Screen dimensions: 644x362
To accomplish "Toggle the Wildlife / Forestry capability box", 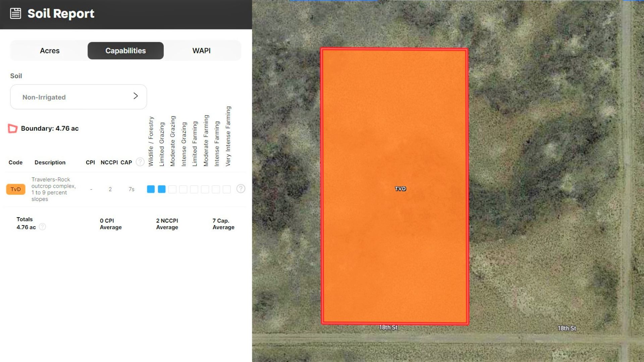I will tap(151, 189).
